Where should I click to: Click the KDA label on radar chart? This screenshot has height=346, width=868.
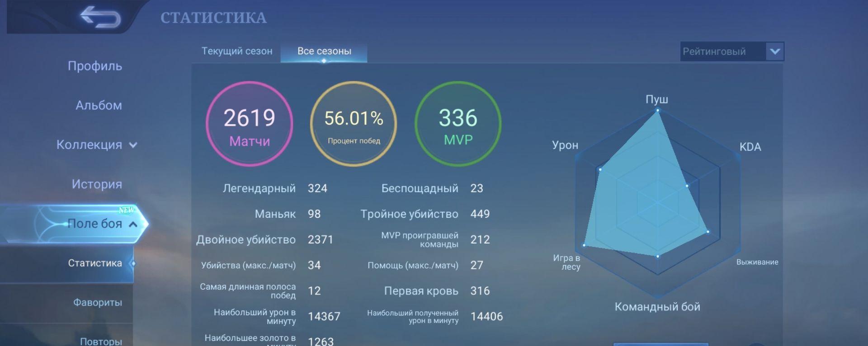coord(750,147)
